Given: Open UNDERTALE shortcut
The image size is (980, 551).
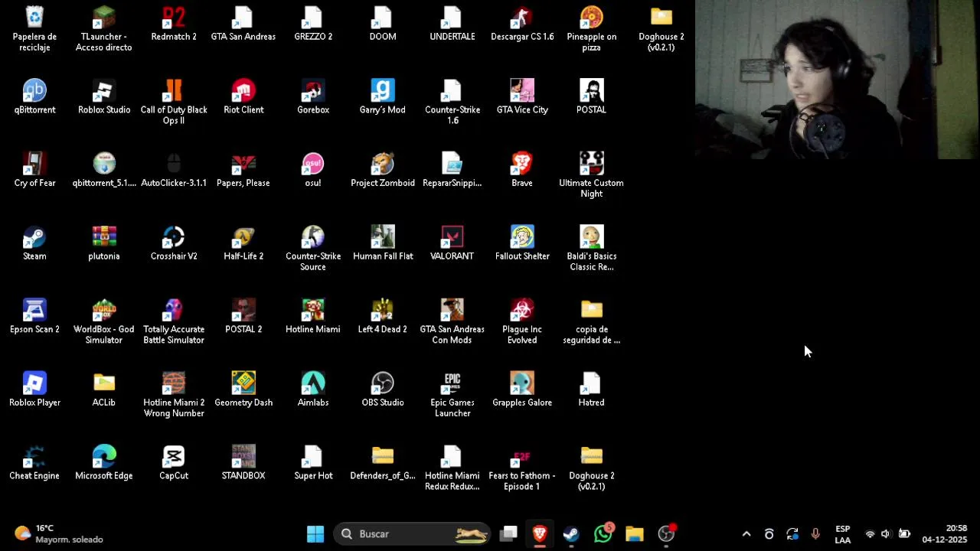Looking at the screenshot, I should (x=452, y=24).
